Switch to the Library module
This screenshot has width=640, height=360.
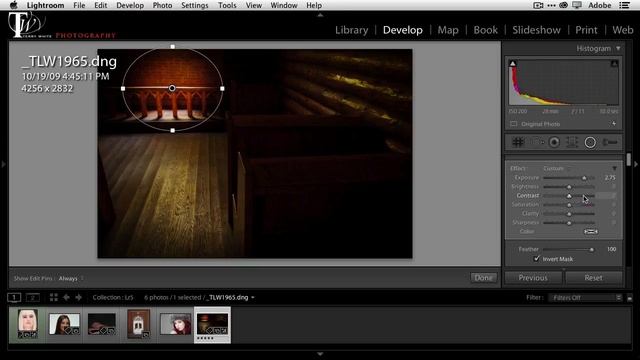coord(351,30)
